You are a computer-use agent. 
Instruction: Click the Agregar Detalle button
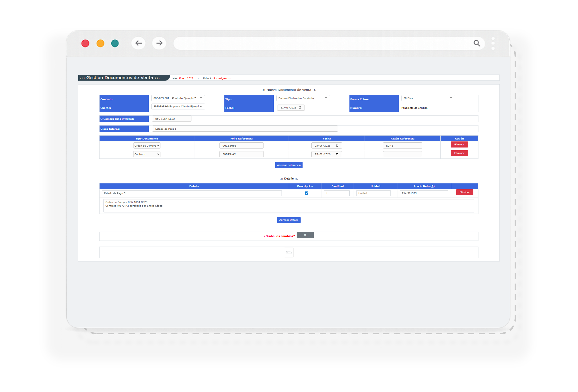point(289,220)
